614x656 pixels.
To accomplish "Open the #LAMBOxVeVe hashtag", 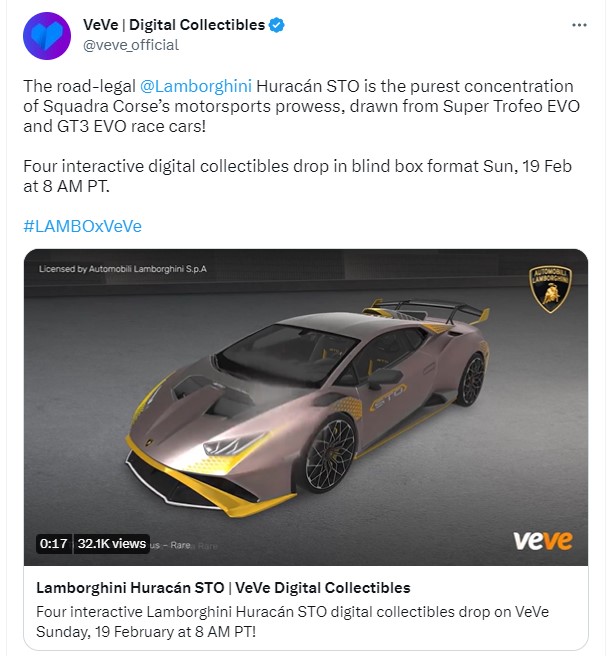I will tap(83, 226).
